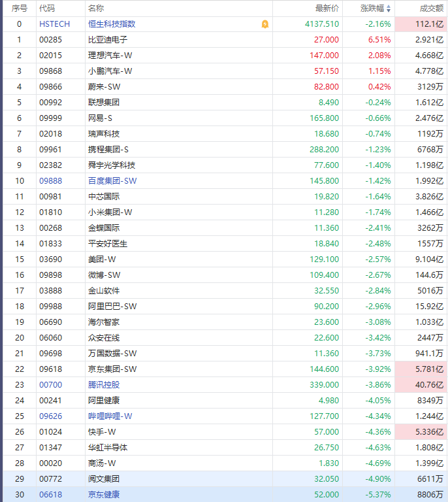The height and width of the screenshot is (502, 448).
Task: Select the 金山软件 stock name
Action: 104,291
